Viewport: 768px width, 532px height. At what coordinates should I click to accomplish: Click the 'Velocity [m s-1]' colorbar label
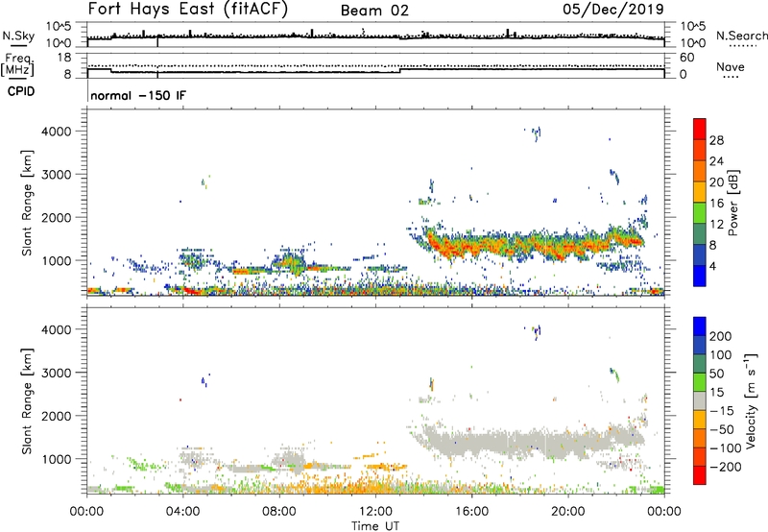(x=751, y=400)
